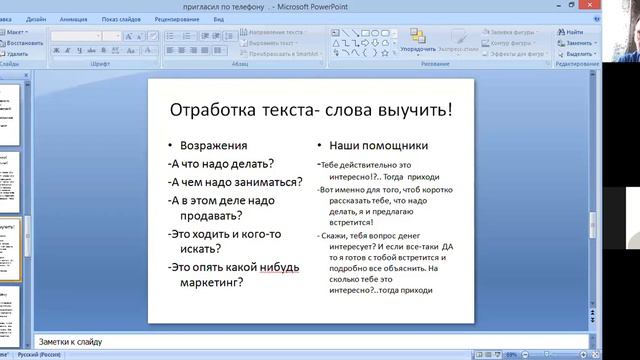Decrease the list indent level
Screen dimensions: 640x360
(x=205, y=36)
